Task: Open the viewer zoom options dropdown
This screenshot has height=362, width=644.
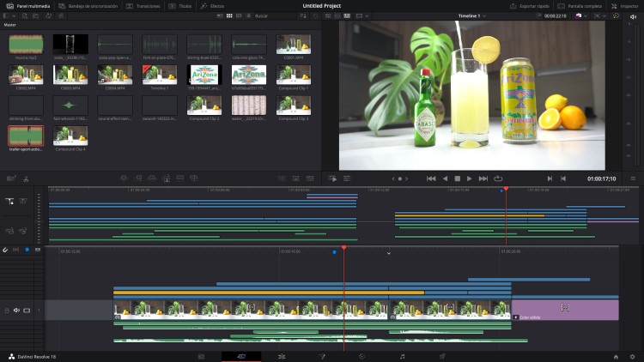Action: point(599,15)
